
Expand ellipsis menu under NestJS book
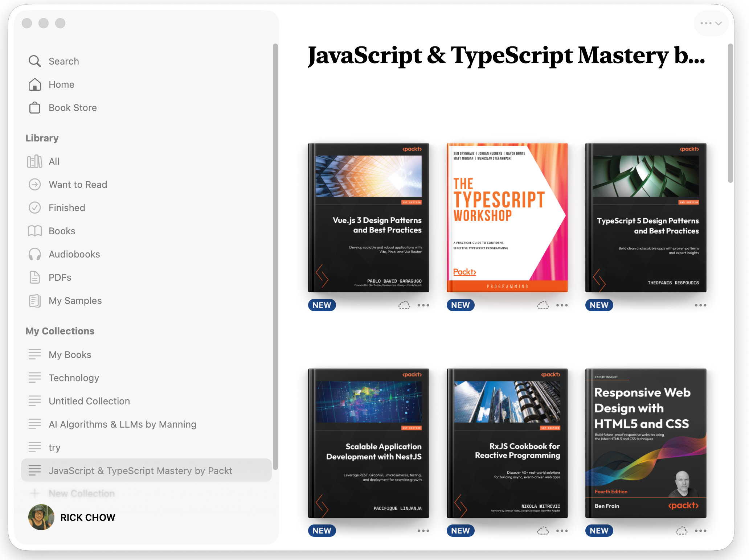coord(423,531)
